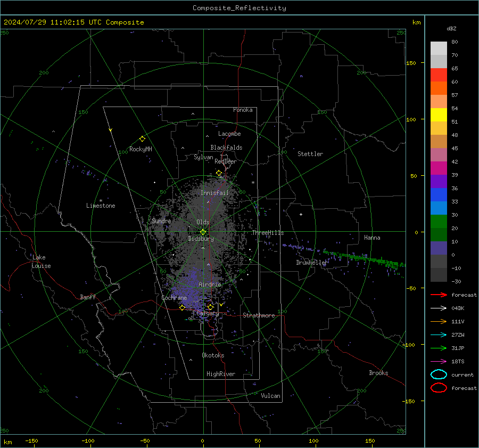Screen dimensions: 479x448
Task: Click the RockyMH label
Action: click(x=141, y=149)
